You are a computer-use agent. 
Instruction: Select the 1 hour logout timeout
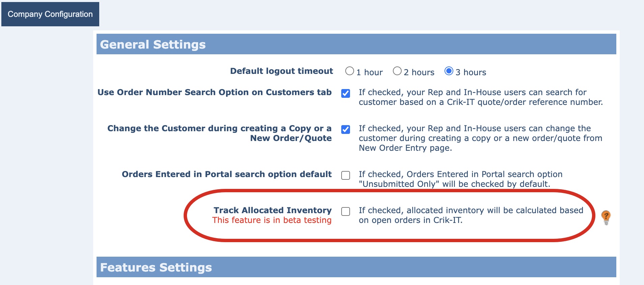[350, 71]
